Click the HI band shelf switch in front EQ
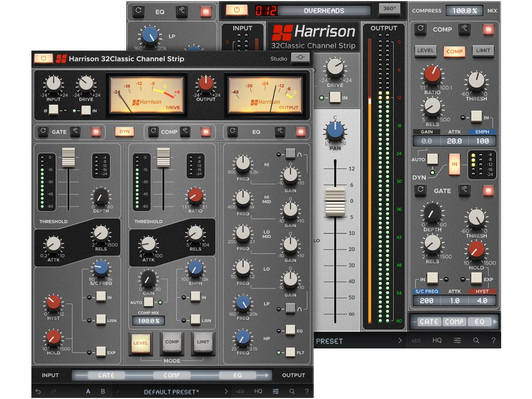532x399 pixels. point(290,153)
